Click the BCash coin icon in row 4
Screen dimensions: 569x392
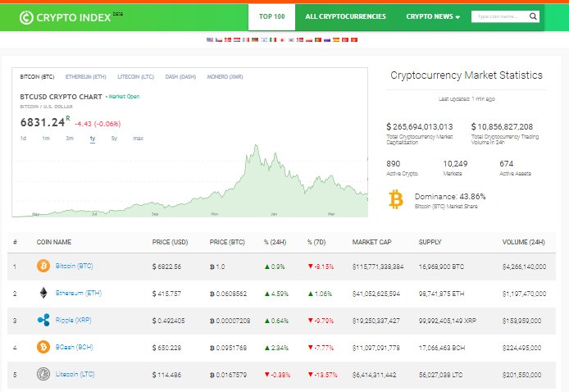43,348
